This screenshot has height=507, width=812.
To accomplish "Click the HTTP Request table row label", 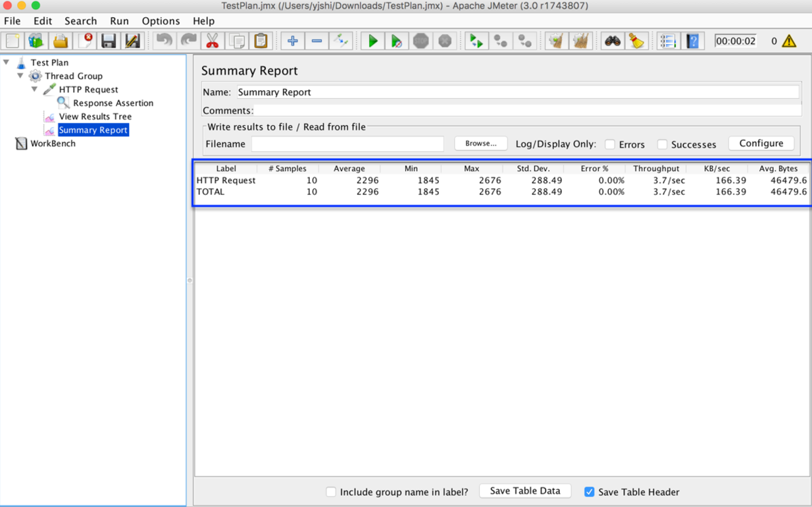I will click(x=226, y=180).
